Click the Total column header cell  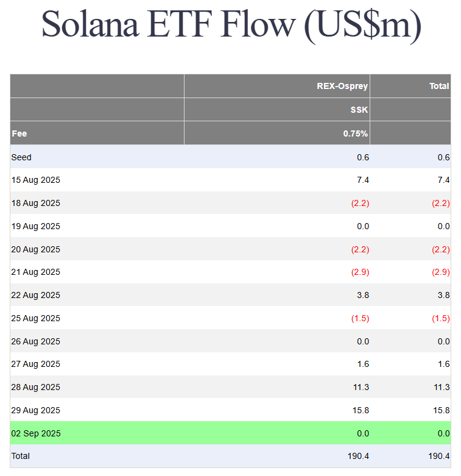[439, 86]
